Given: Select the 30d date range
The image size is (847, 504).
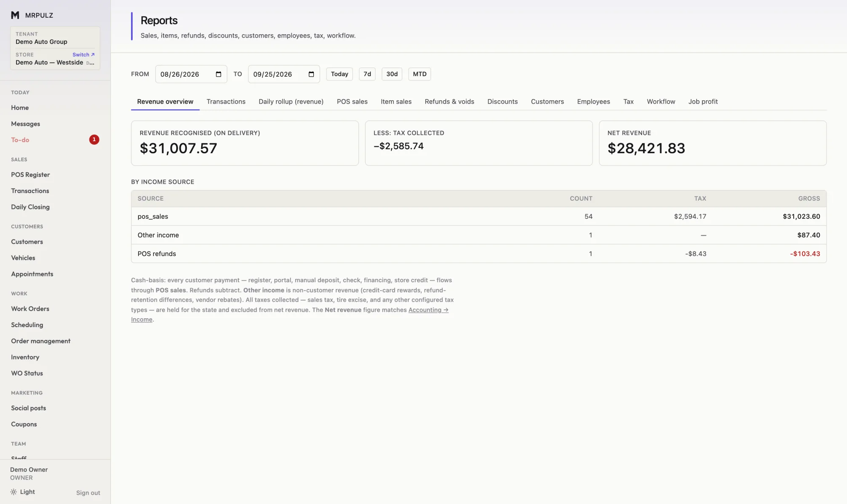Looking at the screenshot, I should point(392,74).
